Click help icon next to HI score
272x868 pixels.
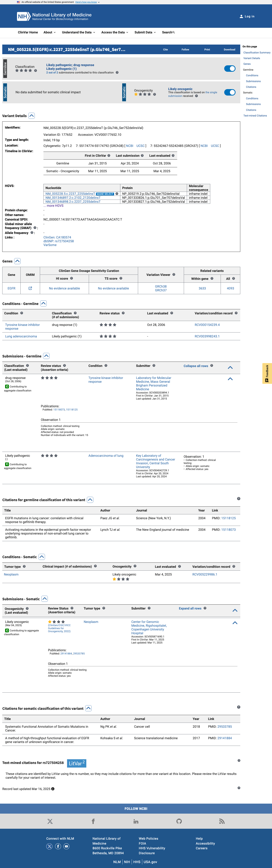(x=71, y=279)
